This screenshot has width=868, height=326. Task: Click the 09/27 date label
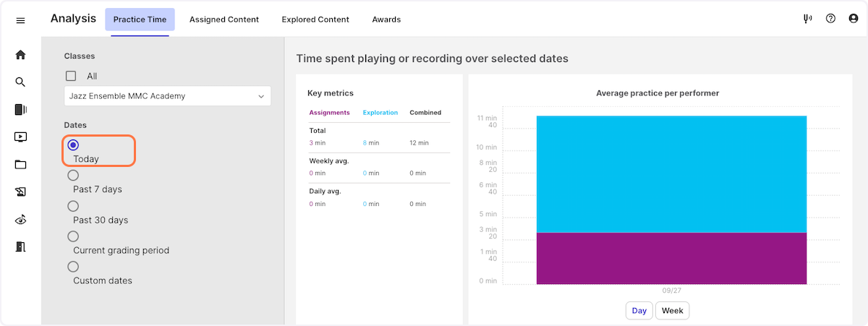tap(672, 291)
